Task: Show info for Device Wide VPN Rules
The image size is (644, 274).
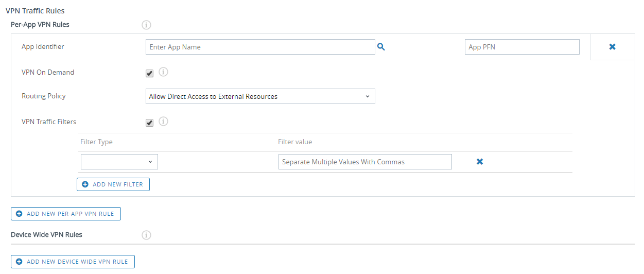Action: tap(146, 235)
